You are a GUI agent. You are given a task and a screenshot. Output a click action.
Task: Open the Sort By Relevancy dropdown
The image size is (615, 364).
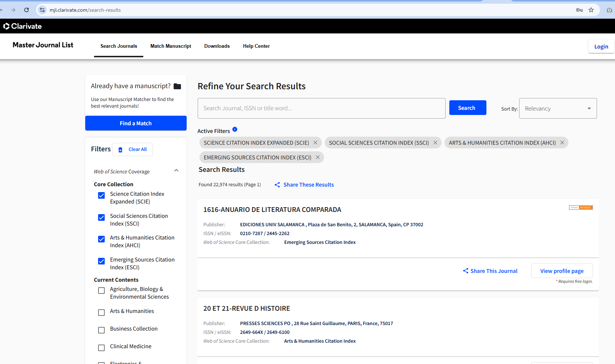[558, 108]
